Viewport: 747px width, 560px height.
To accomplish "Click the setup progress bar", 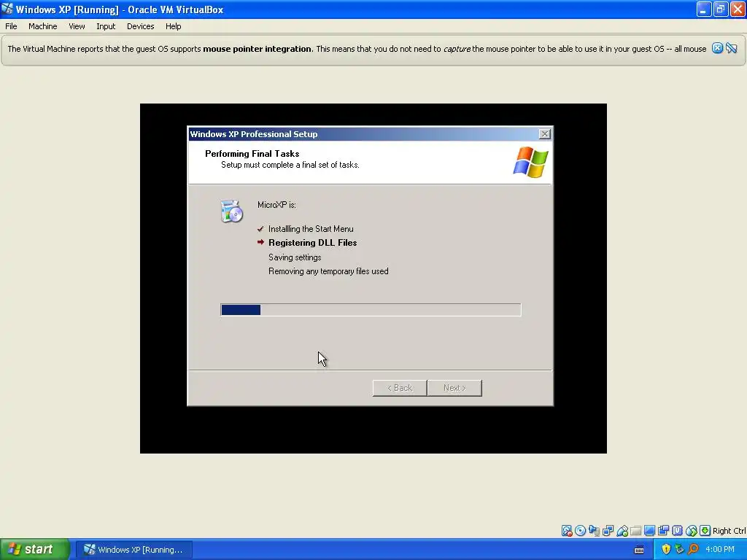I will [x=371, y=309].
